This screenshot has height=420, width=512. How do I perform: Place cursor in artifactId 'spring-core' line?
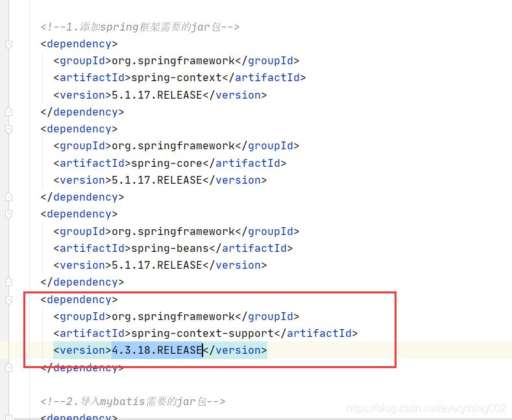point(170,163)
